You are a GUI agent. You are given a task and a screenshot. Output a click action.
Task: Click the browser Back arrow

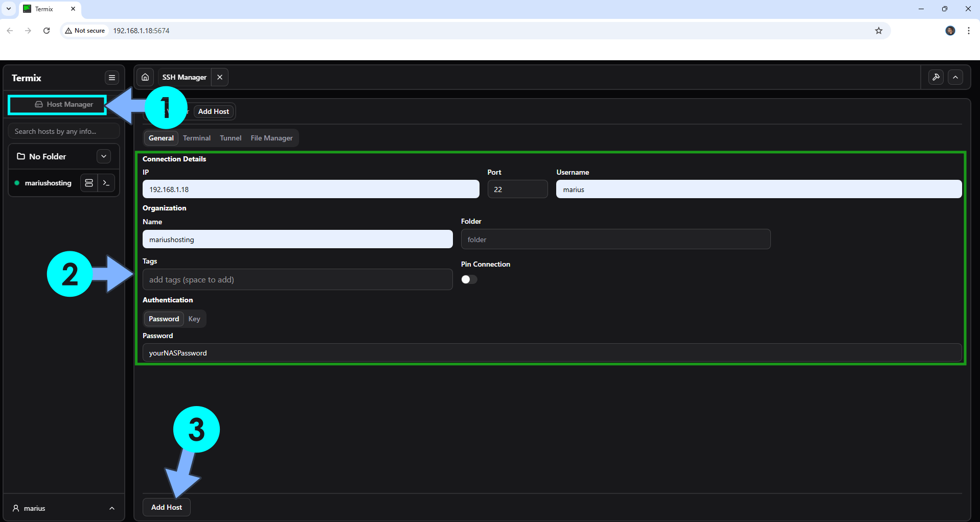pos(10,31)
